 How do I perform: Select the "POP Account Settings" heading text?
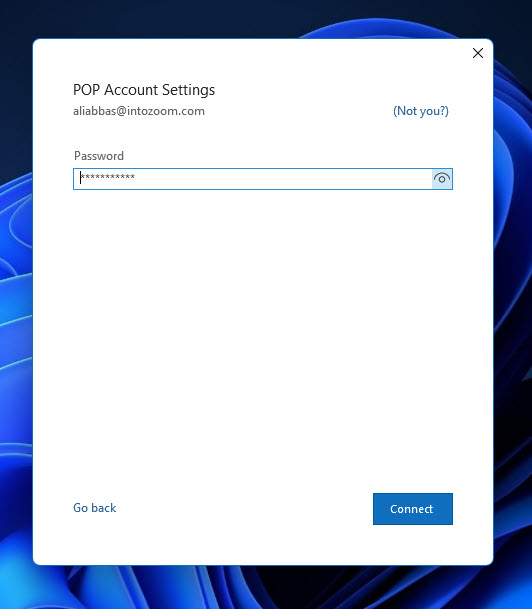(x=144, y=90)
